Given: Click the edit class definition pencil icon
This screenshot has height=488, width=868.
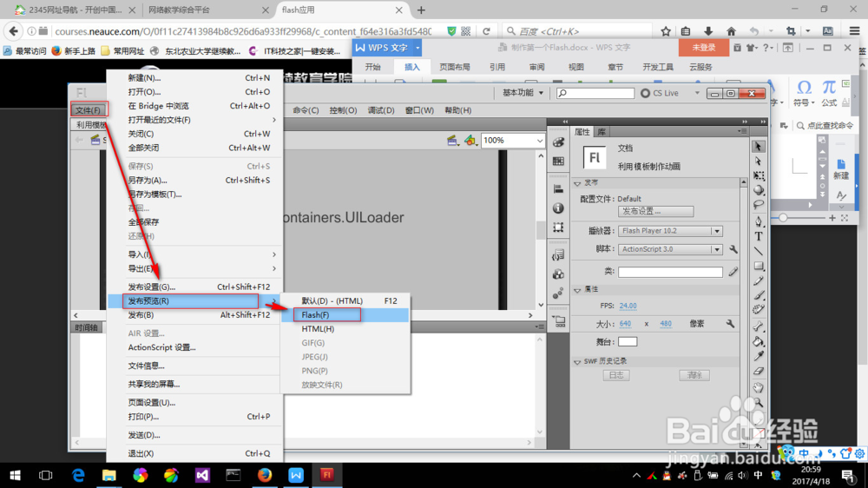Looking at the screenshot, I should [x=733, y=272].
